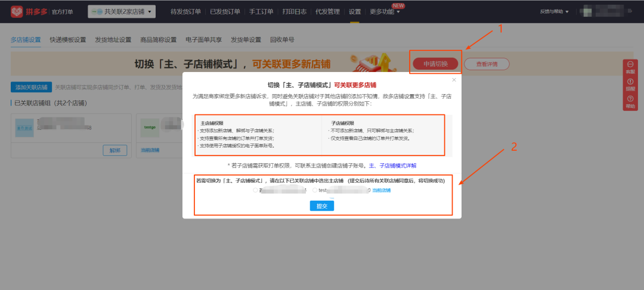Expand the 反馈与帮助 dropdown
This screenshot has height=290, width=644.
click(555, 11)
